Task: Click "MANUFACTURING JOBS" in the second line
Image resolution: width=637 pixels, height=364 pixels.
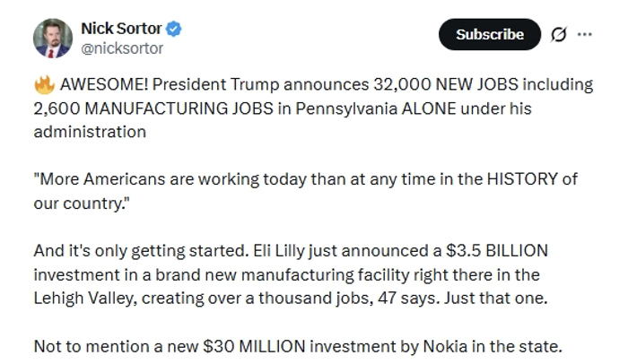Action: pyautogui.click(x=179, y=108)
